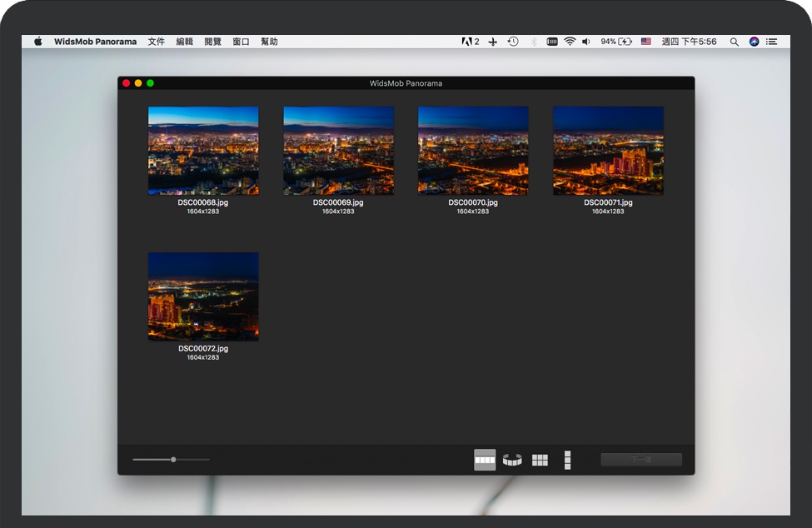Select the horizontal panorama stitch mode
The width and height of the screenshot is (812, 528).
tap(485, 460)
